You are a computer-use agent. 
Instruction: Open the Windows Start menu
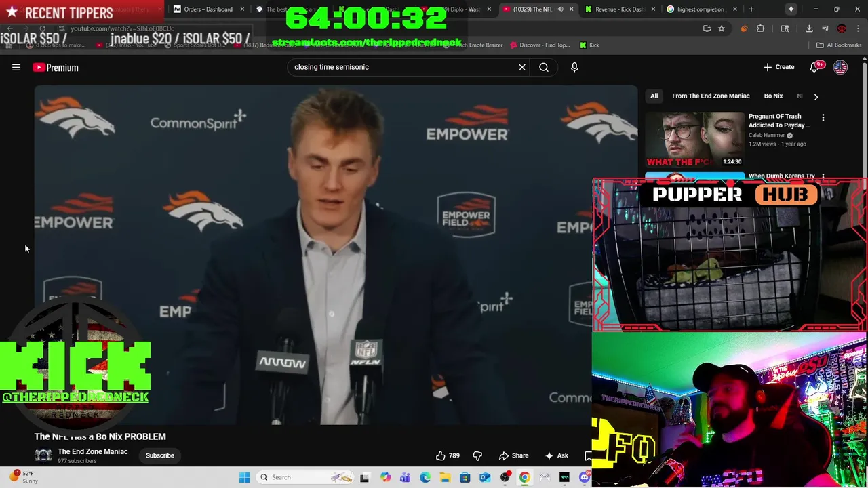coord(244,477)
